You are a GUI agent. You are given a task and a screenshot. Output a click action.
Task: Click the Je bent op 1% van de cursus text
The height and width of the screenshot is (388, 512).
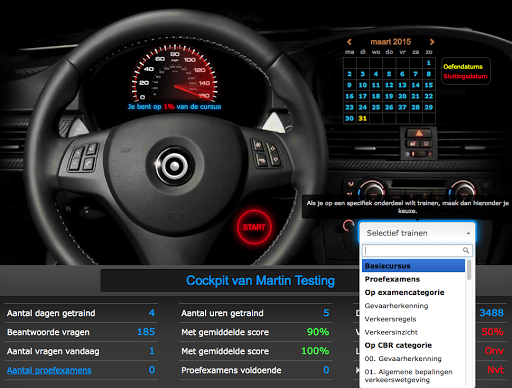pos(174,107)
